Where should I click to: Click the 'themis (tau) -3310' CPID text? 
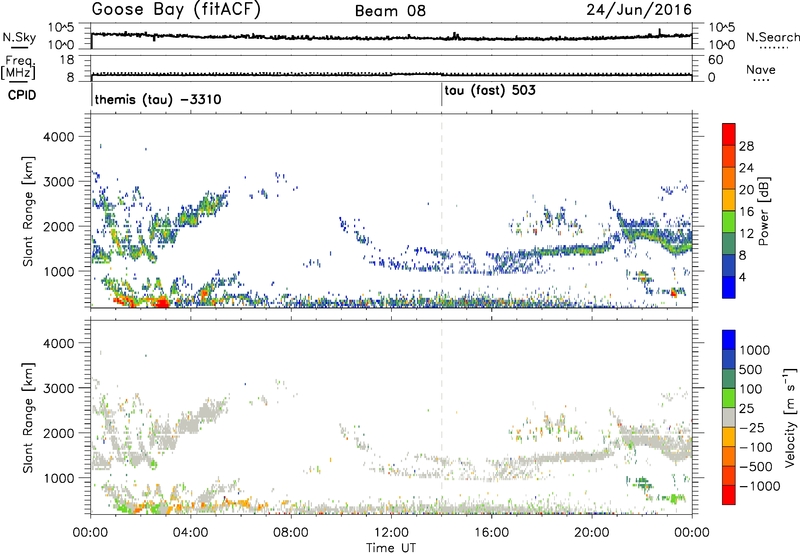tap(158, 99)
